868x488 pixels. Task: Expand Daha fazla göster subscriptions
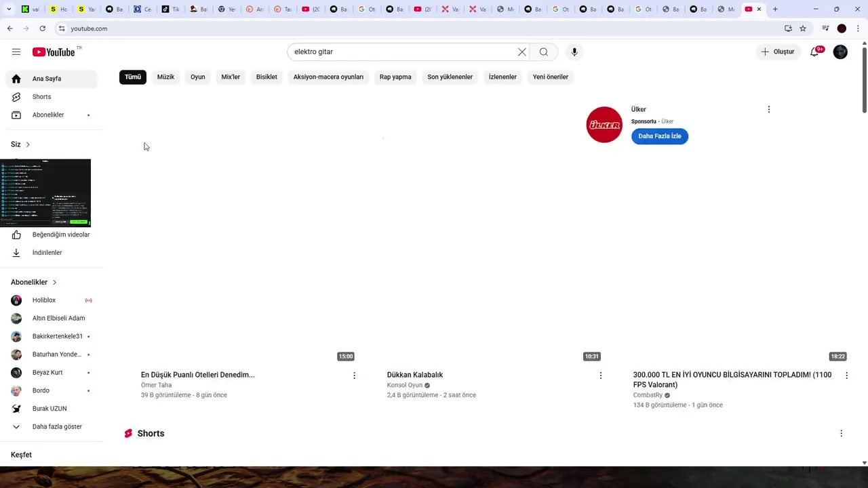pos(52,427)
